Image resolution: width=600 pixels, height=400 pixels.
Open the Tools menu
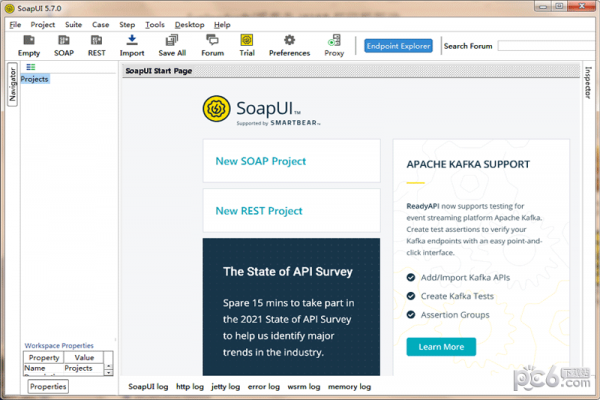[155, 24]
